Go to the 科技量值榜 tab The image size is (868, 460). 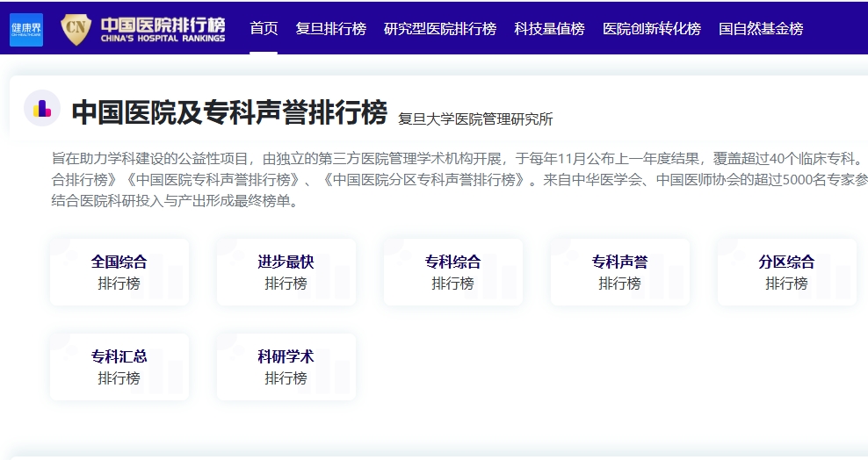(549, 28)
